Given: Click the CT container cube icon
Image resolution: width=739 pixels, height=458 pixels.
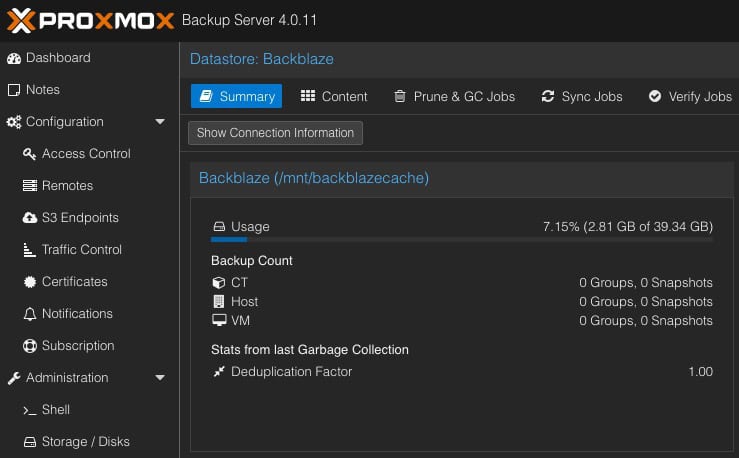Looking at the screenshot, I should point(219,283).
